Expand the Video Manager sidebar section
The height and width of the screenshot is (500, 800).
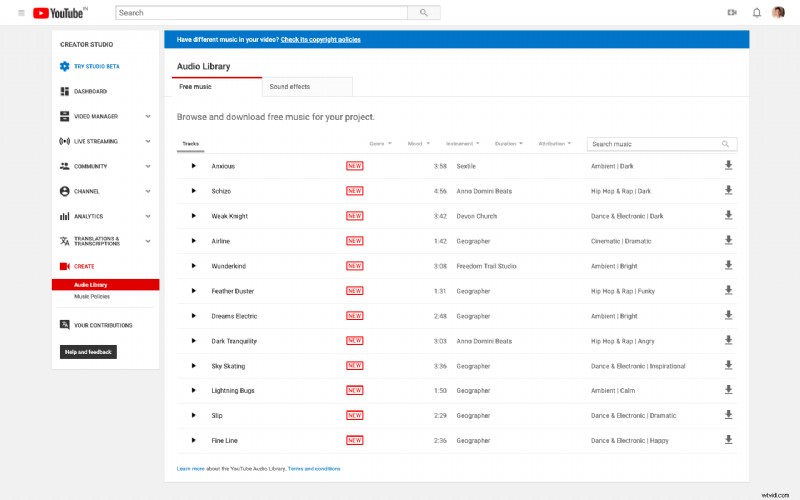[148, 116]
